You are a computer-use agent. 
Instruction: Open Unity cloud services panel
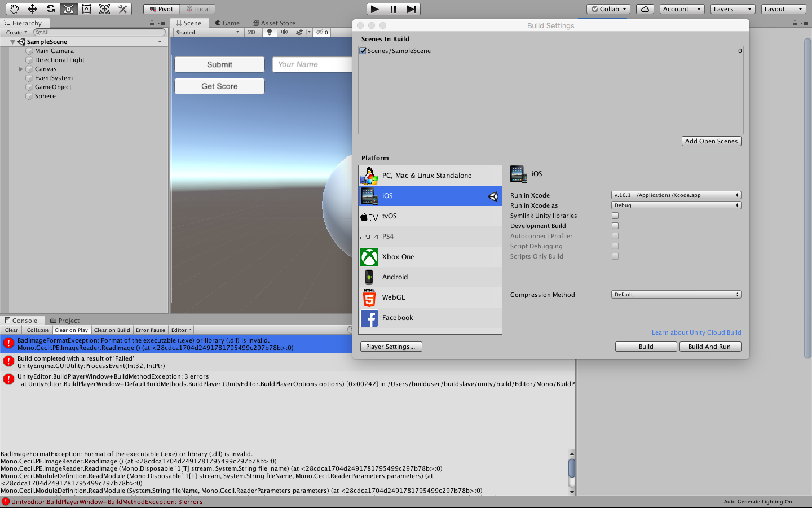coord(645,9)
